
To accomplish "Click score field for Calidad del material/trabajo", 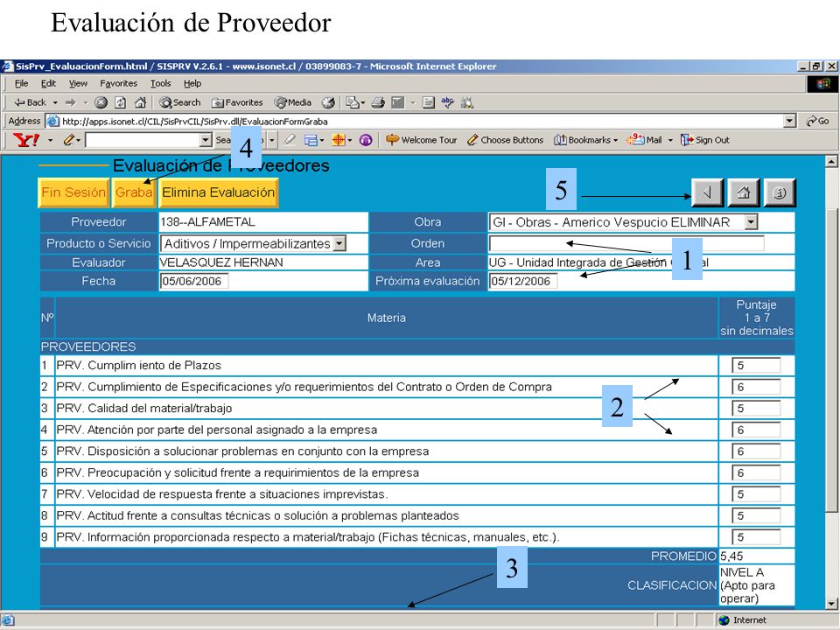I will click(756, 409).
